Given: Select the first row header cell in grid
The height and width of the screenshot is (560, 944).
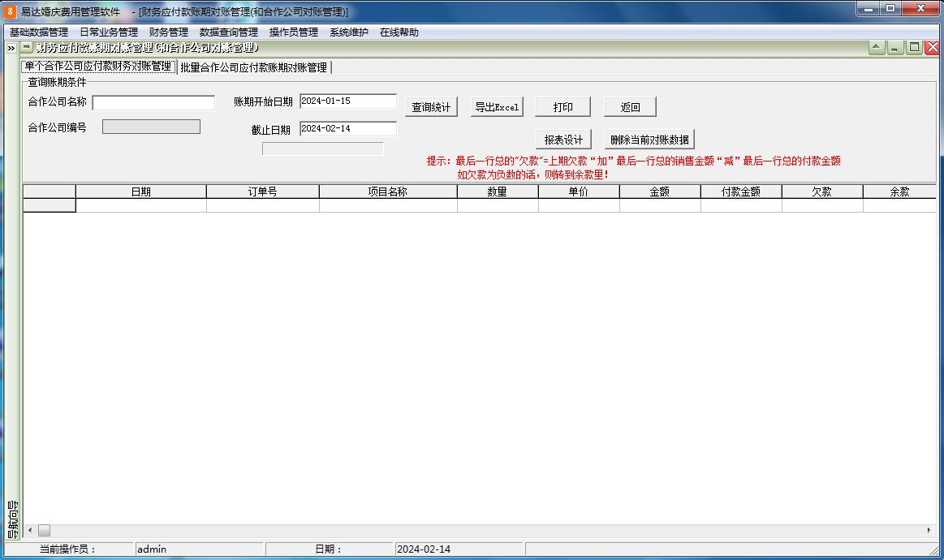Looking at the screenshot, I should click(x=50, y=205).
